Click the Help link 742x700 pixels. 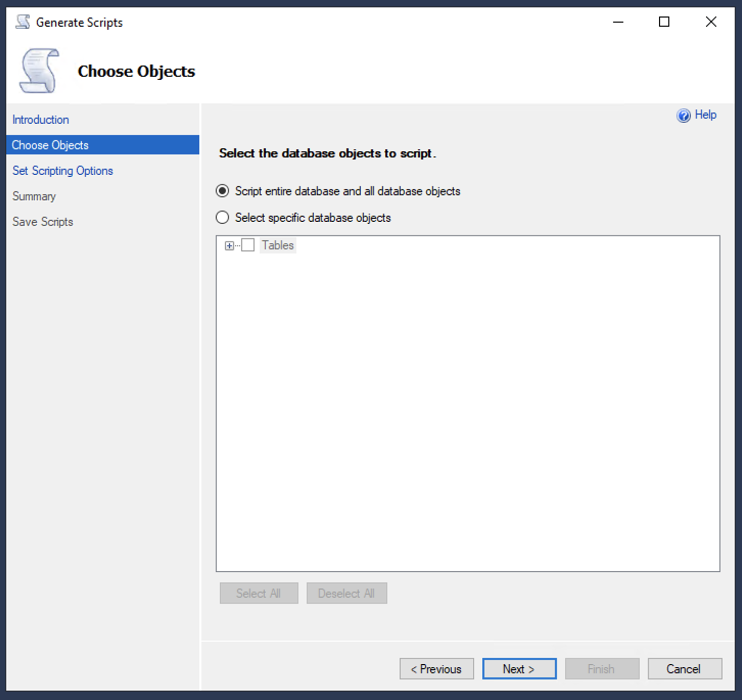pyautogui.click(x=705, y=115)
